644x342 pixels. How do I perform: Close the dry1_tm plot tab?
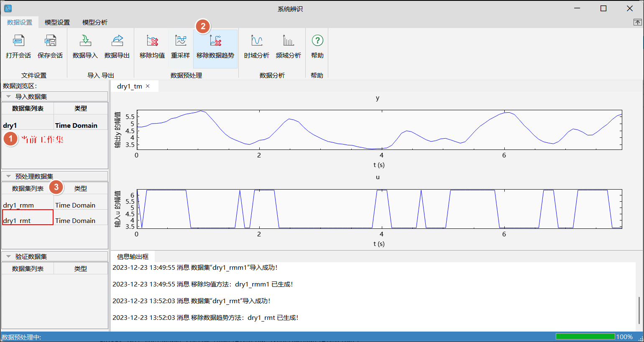click(x=148, y=86)
